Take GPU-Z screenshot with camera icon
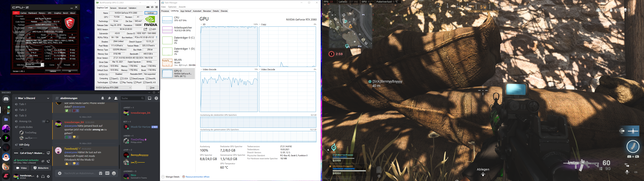Image resolution: width=644 pixels, height=181 pixels. point(148,8)
